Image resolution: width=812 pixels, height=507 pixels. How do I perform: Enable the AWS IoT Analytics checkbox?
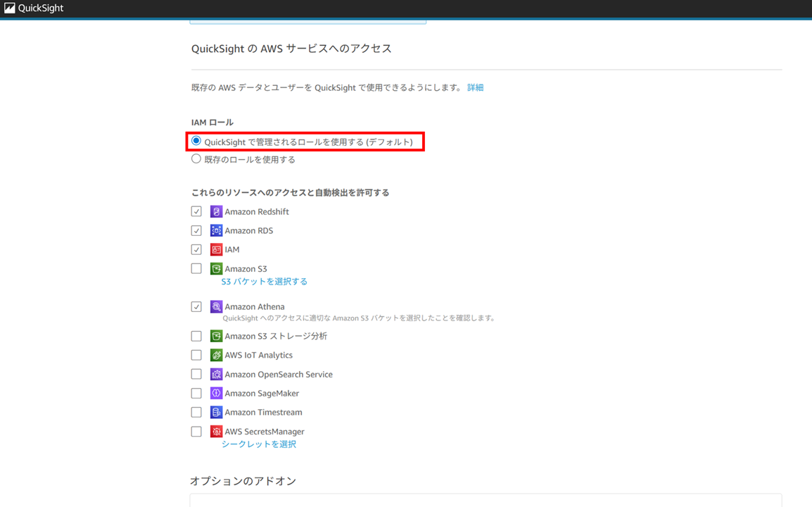(x=196, y=355)
